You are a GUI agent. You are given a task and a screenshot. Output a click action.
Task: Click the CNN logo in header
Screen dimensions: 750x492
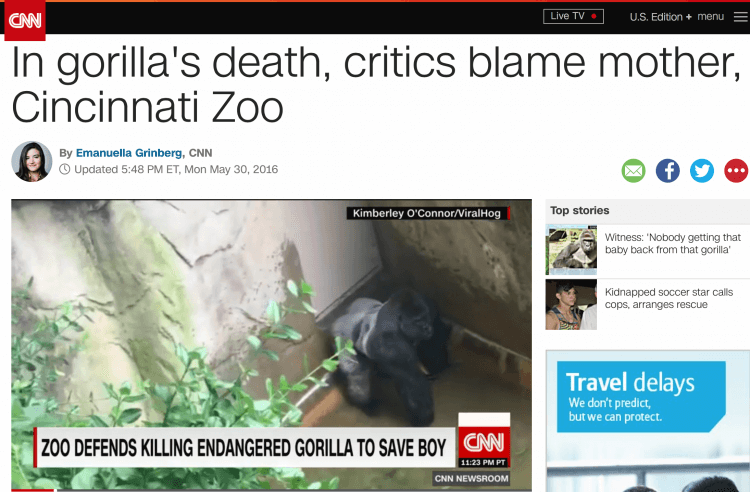point(25,20)
